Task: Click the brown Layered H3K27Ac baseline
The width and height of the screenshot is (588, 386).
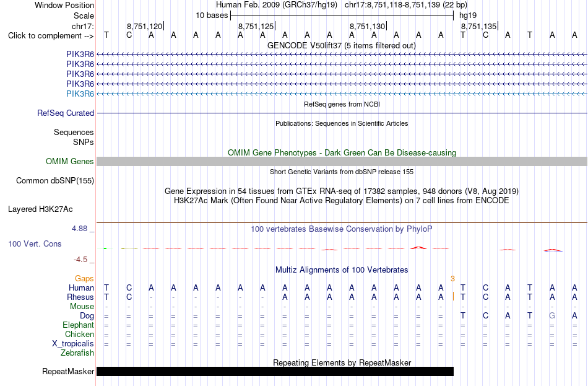Action: coord(342,222)
